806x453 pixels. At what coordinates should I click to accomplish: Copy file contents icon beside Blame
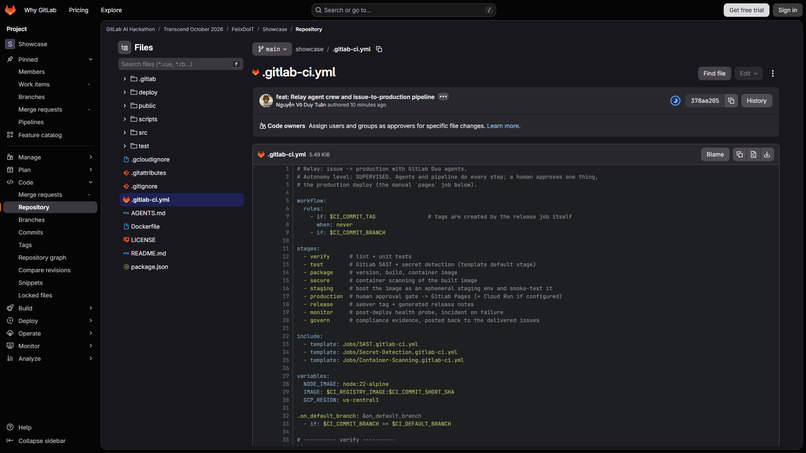click(739, 154)
